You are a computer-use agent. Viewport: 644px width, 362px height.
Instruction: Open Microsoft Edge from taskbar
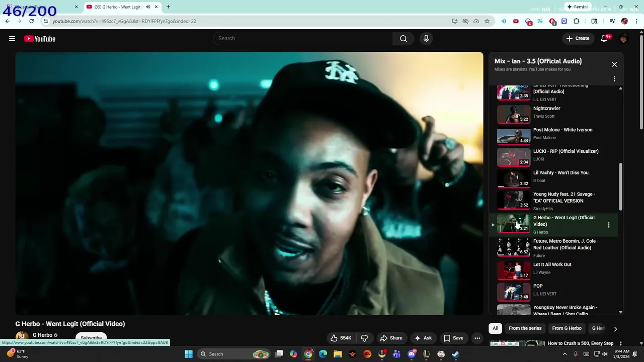click(323, 354)
